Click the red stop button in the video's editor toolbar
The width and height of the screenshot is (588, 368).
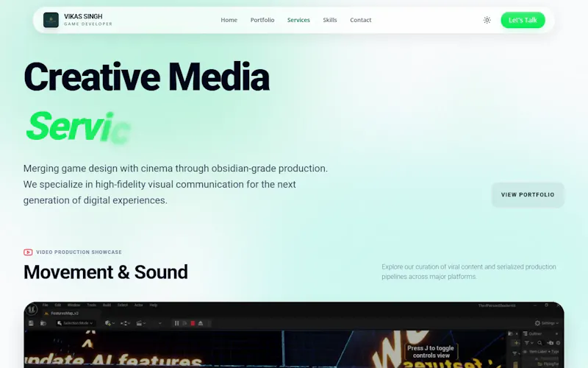click(x=193, y=323)
